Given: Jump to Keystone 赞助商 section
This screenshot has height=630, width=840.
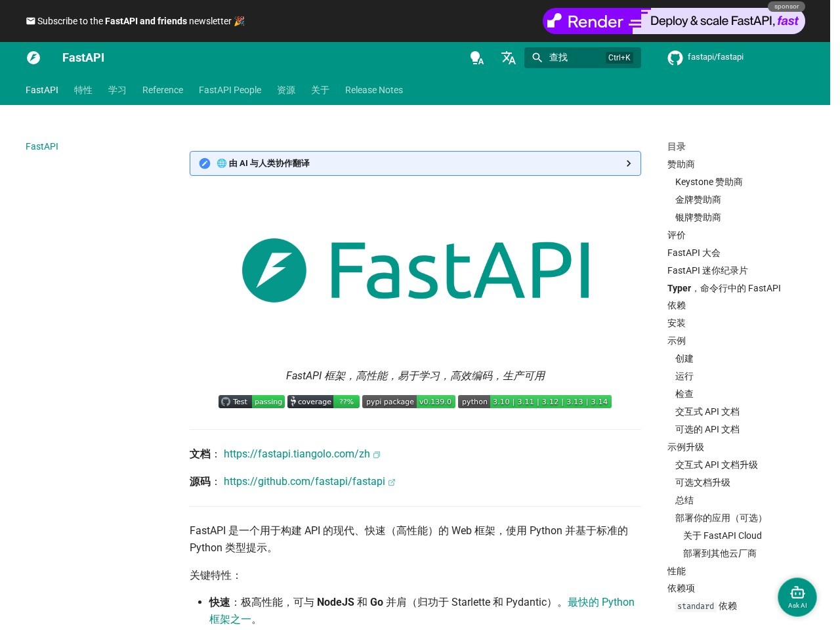Looking at the screenshot, I should click(x=709, y=182).
